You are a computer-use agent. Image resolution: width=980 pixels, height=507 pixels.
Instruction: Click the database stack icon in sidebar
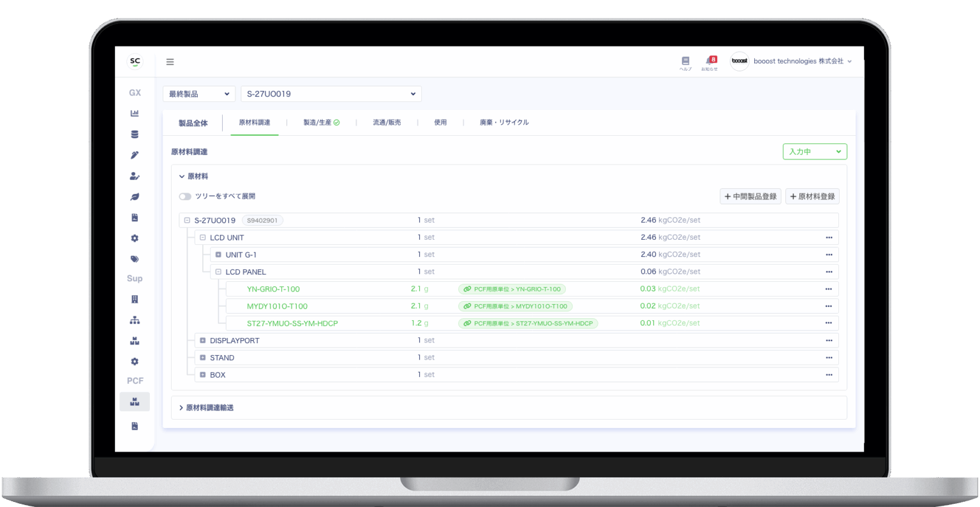pyautogui.click(x=135, y=135)
